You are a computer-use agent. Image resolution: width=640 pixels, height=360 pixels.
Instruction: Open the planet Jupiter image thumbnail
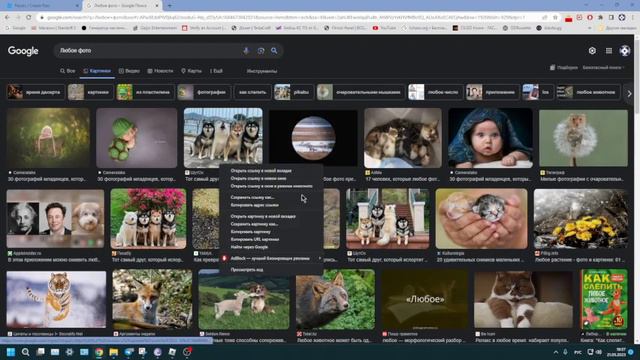313,138
